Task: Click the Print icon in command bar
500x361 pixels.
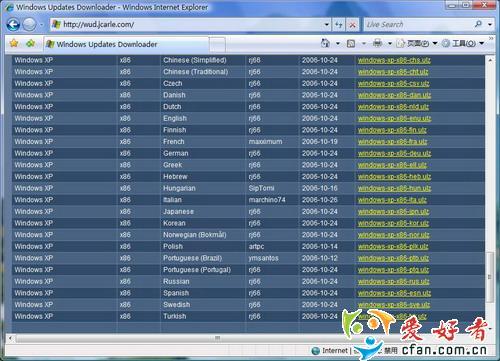Action: (377, 43)
